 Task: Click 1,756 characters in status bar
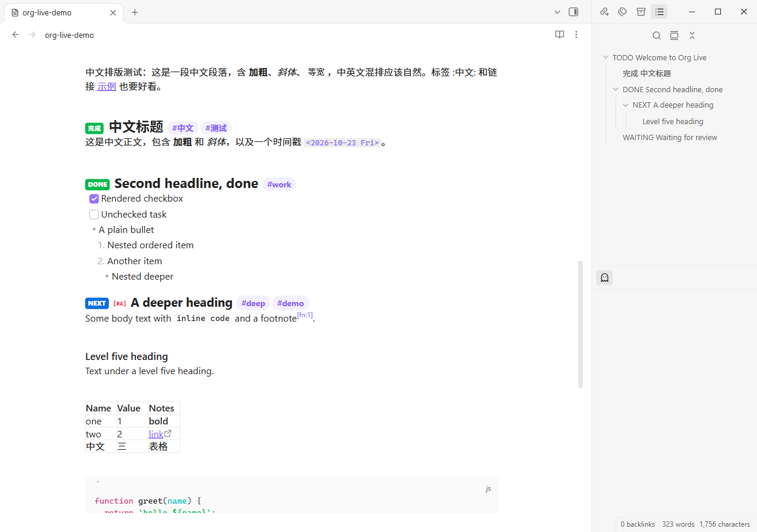click(724, 524)
